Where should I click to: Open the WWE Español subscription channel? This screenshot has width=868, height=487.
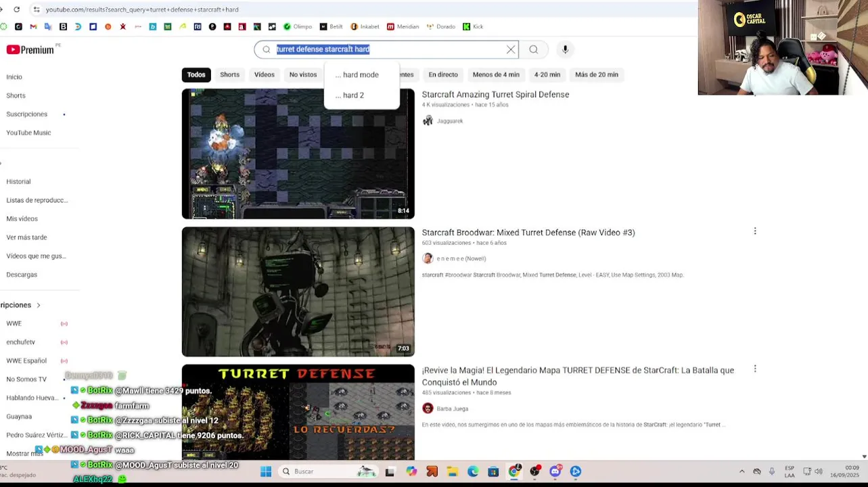26,361
